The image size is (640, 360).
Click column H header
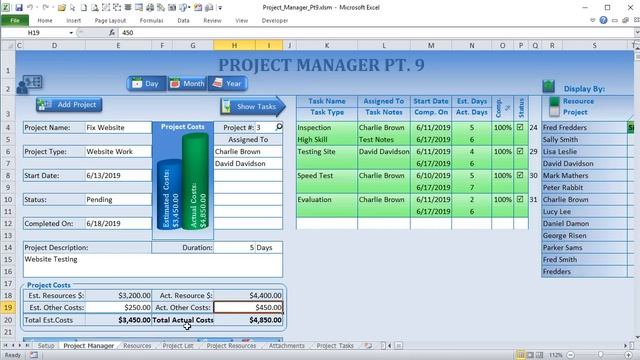(234, 45)
